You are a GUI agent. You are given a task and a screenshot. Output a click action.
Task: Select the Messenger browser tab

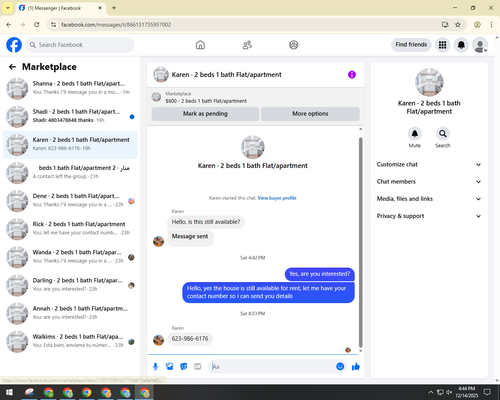tap(61, 8)
